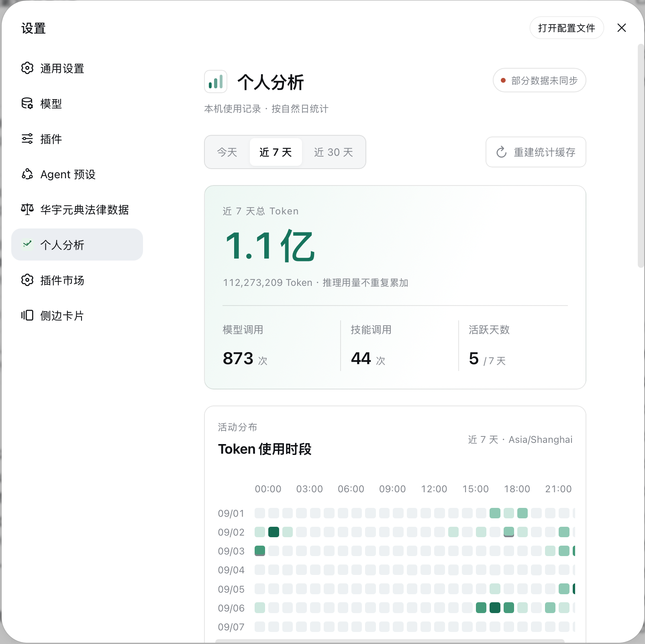Image resolution: width=645 pixels, height=644 pixels.
Task: Click the 侧边卡片 panel icon
Action: (27, 315)
